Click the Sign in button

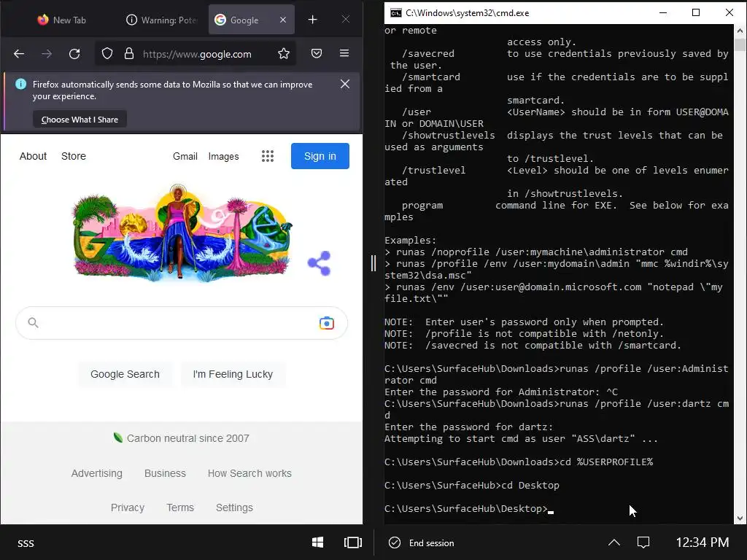320,156
